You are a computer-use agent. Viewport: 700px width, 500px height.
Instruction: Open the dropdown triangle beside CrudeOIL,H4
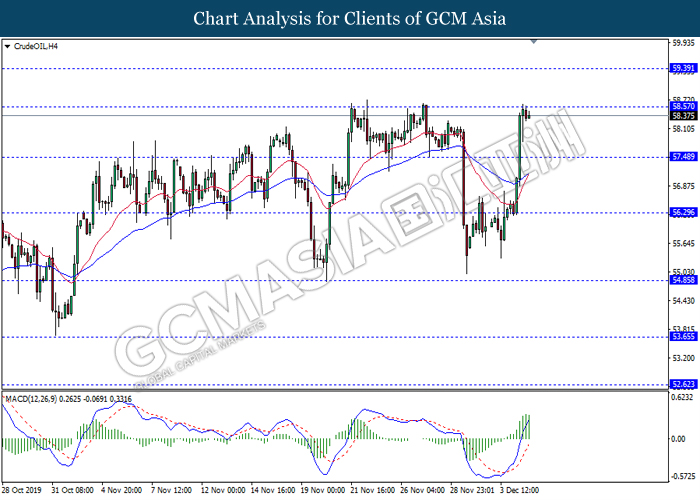[7, 46]
